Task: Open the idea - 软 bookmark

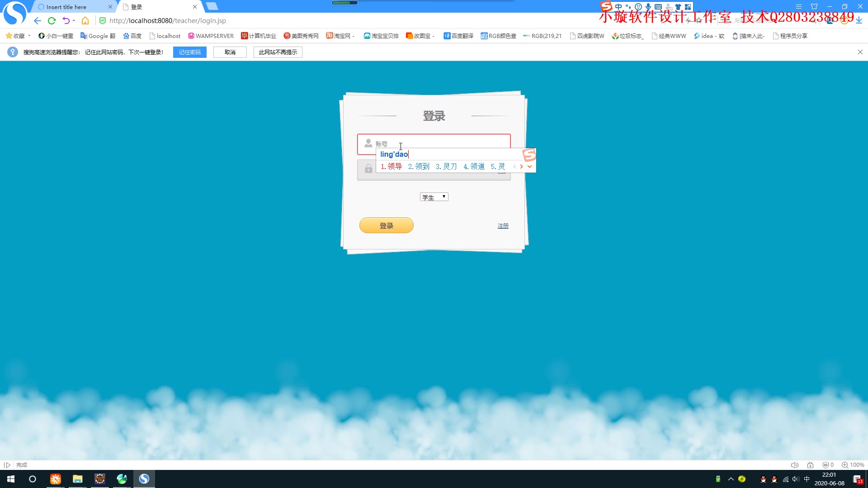Action: 709,36
